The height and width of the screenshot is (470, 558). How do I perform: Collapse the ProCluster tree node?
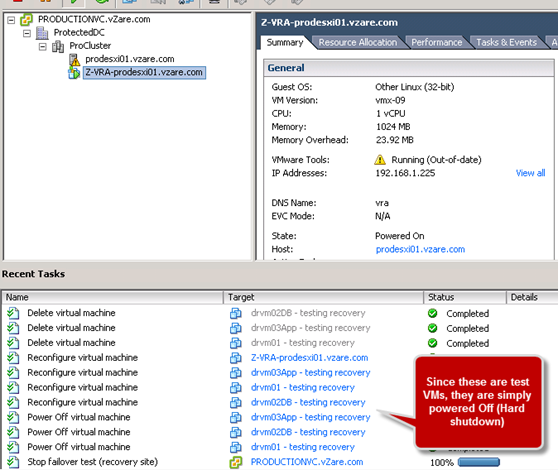(x=42, y=47)
